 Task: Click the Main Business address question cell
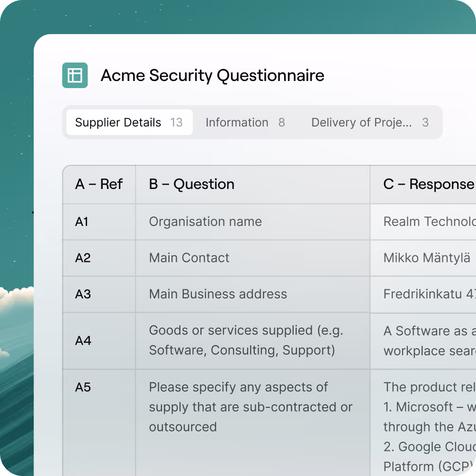point(218,294)
